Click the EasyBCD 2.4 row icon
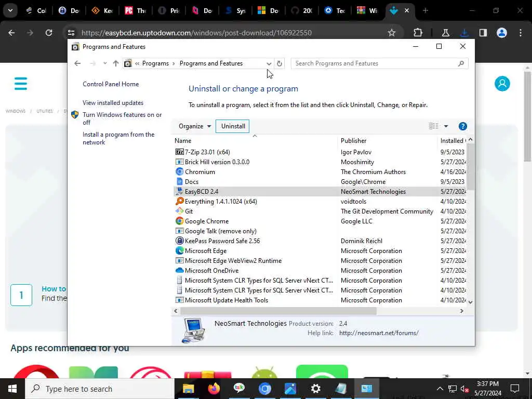This screenshot has width=532, height=399. [x=179, y=191]
